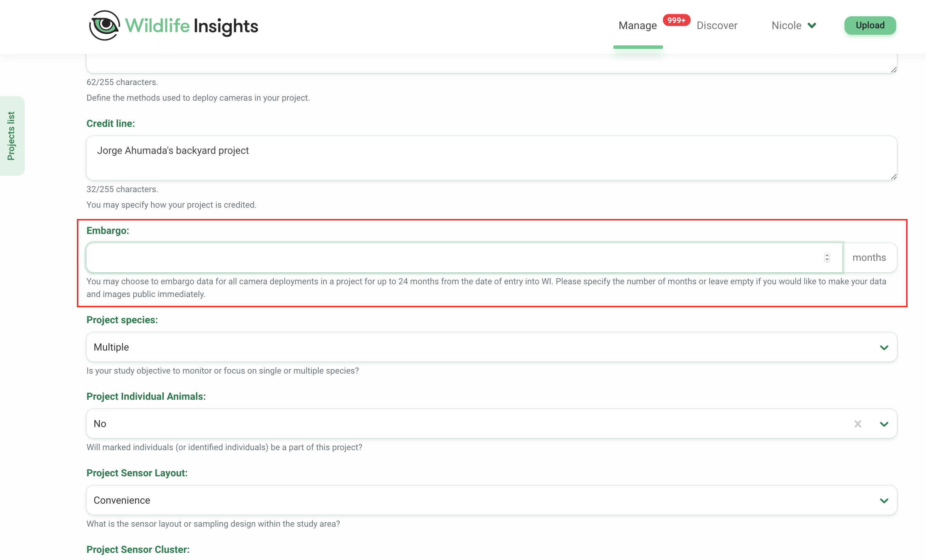Click the Wildlife Insights eye logo

coord(104,25)
